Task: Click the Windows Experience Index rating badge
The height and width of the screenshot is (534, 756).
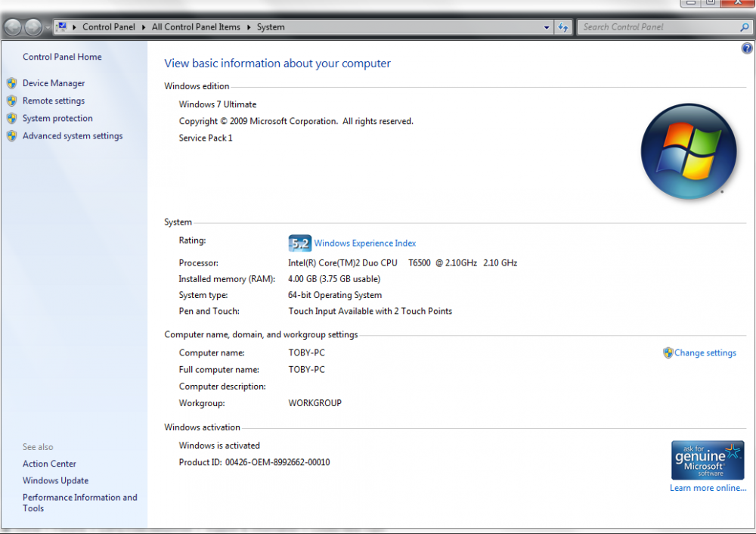Action: coord(299,243)
